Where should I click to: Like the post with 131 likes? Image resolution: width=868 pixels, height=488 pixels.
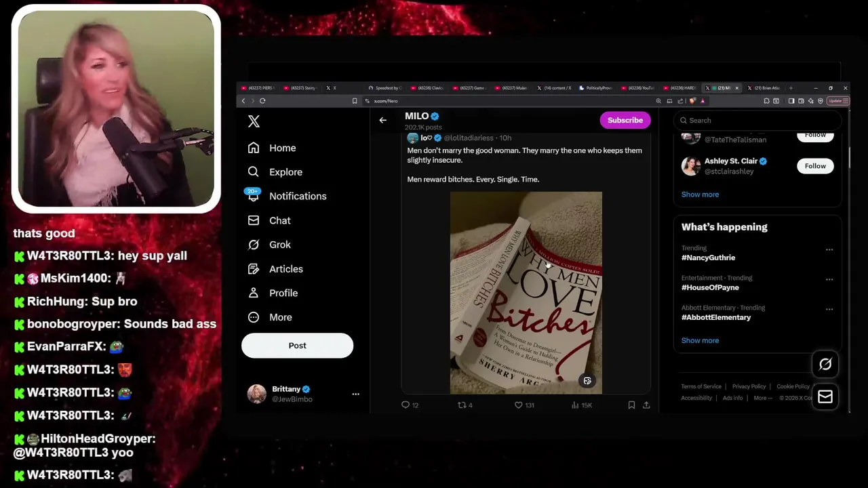click(518, 405)
